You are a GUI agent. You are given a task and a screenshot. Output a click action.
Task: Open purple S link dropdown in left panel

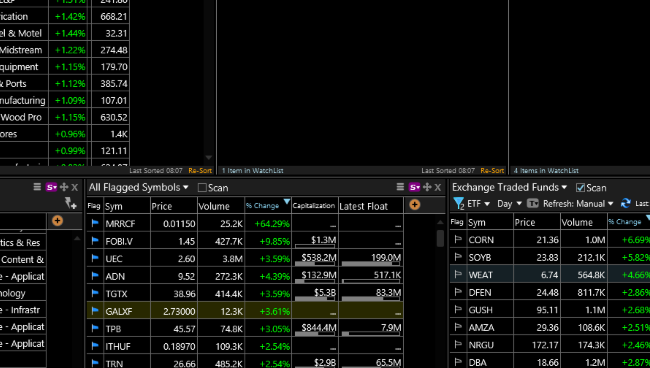(51, 187)
